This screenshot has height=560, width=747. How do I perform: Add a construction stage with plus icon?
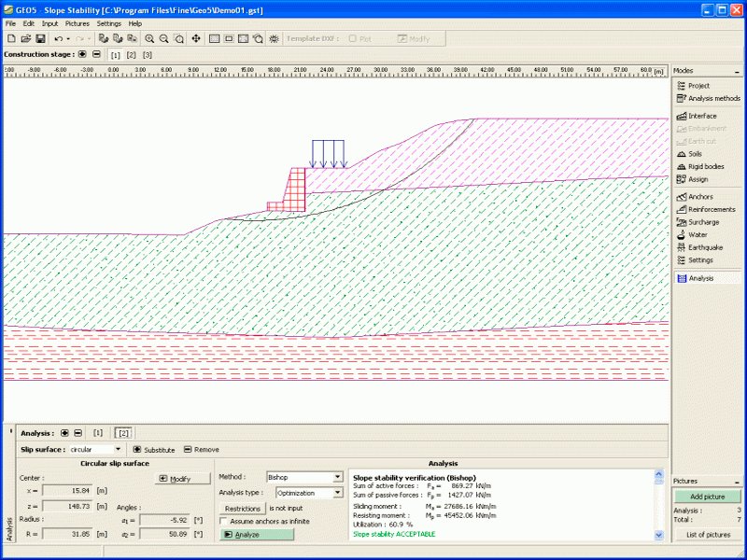point(82,54)
